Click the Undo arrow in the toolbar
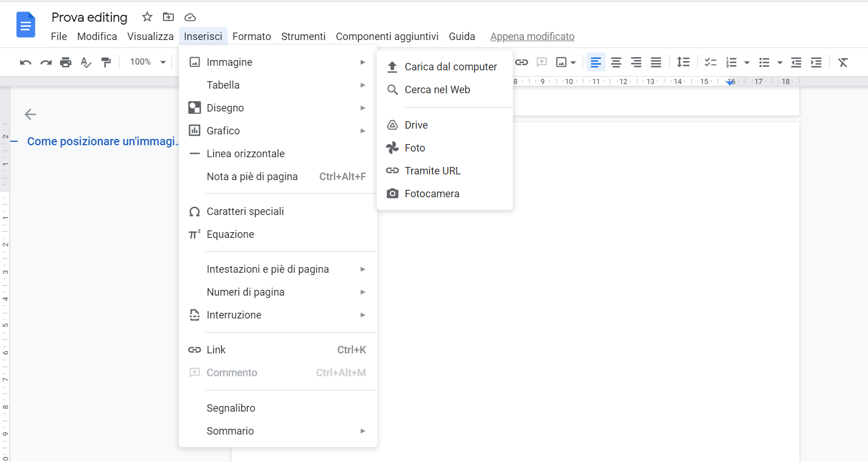868x462 pixels. point(25,62)
